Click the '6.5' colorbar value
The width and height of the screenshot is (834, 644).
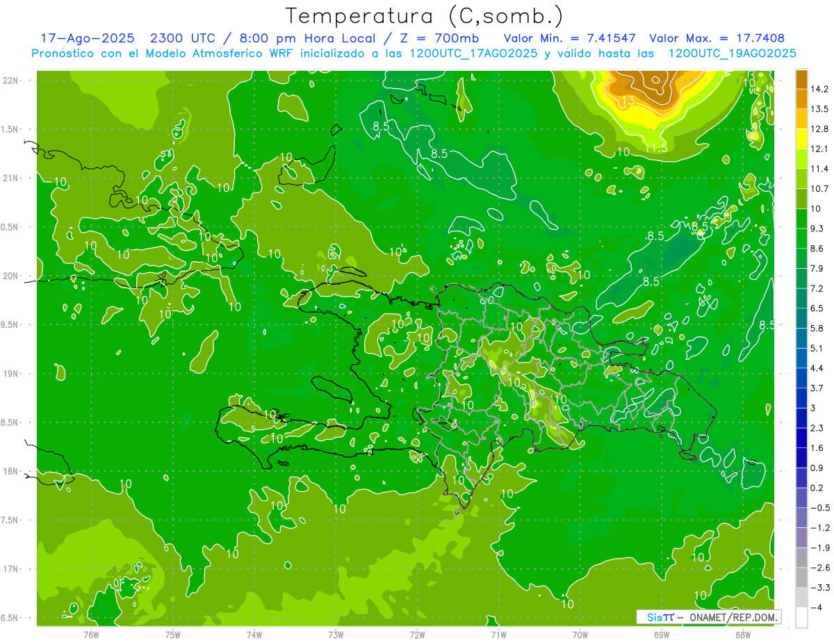click(x=817, y=308)
